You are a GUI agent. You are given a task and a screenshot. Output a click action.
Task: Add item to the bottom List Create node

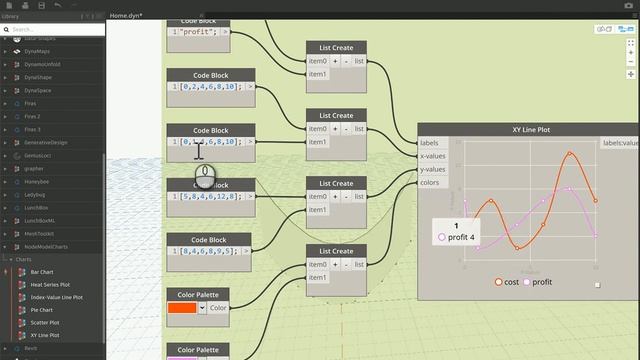click(x=335, y=264)
